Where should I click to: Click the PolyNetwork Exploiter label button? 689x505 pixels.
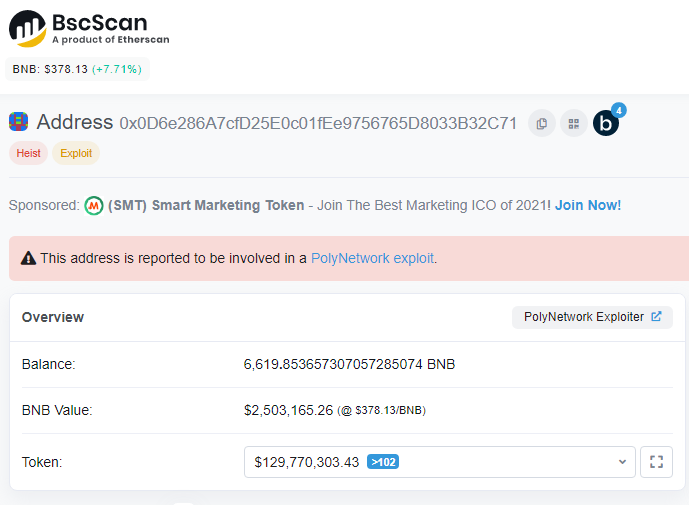pos(592,317)
